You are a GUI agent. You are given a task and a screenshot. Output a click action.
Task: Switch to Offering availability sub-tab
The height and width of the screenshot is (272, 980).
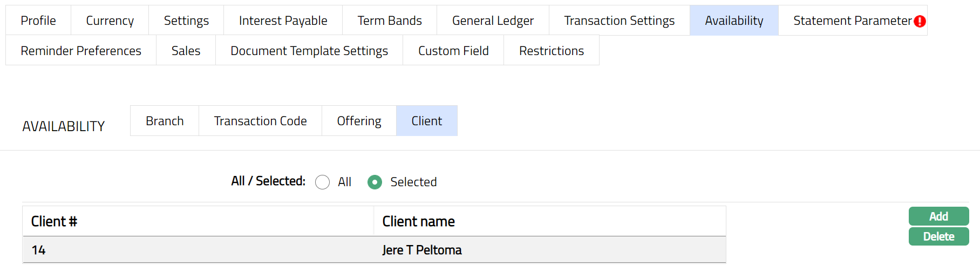click(359, 121)
